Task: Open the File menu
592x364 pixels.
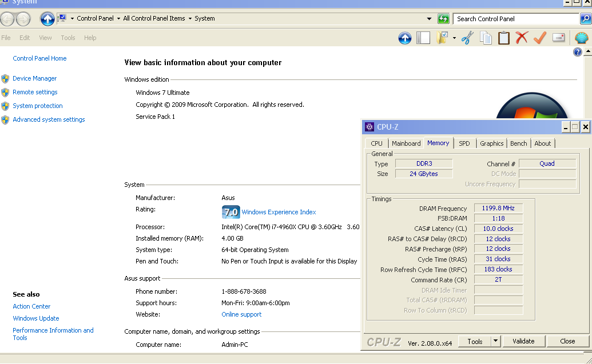Action: (x=6, y=38)
